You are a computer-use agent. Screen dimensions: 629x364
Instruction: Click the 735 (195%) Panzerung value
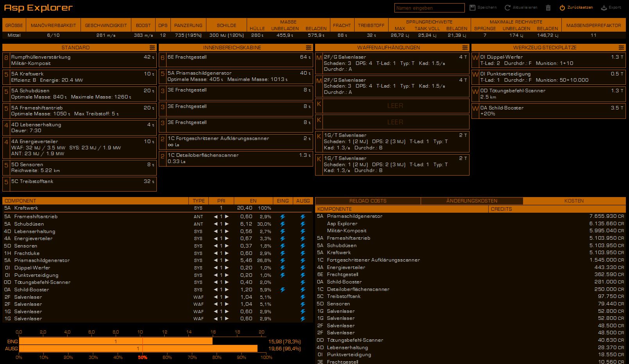(x=188, y=35)
